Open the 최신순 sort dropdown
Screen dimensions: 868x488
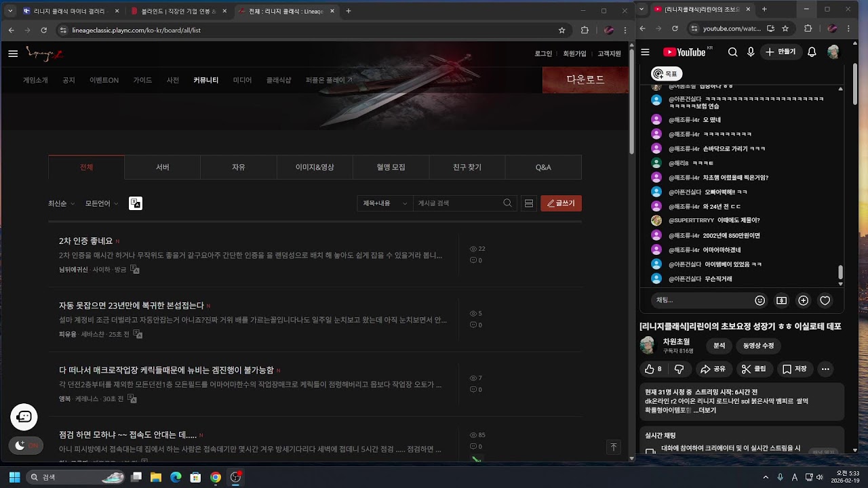click(x=61, y=203)
